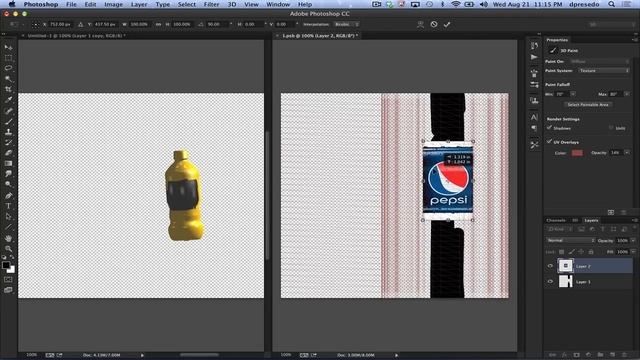Image resolution: width=640 pixels, height=360 pixels.
Task: Open the Interpolation Bicubic dropdown
Action: (x=346, y=24)
